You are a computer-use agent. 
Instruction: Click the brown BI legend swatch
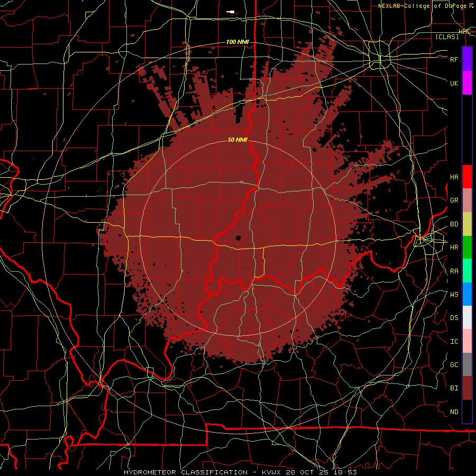tap(467, 388)
